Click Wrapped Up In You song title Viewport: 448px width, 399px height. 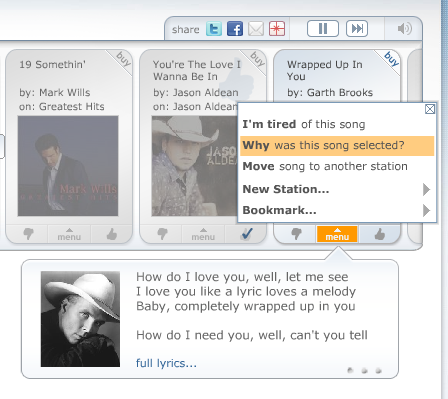coord(325,70)
